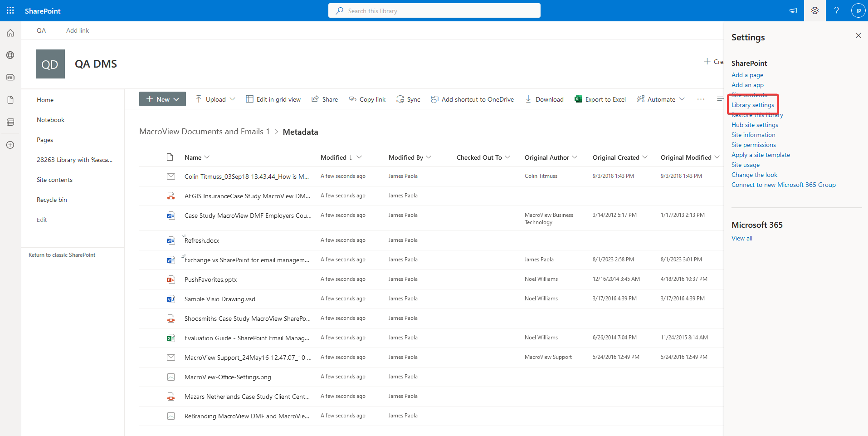
Task: Click the image icon for MacroView-Office-Settings.png
Action: click(171, 377)
